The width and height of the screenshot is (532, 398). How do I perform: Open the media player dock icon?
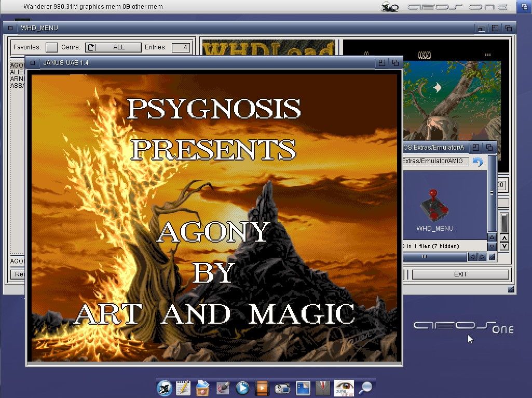(x=242, y=388)
